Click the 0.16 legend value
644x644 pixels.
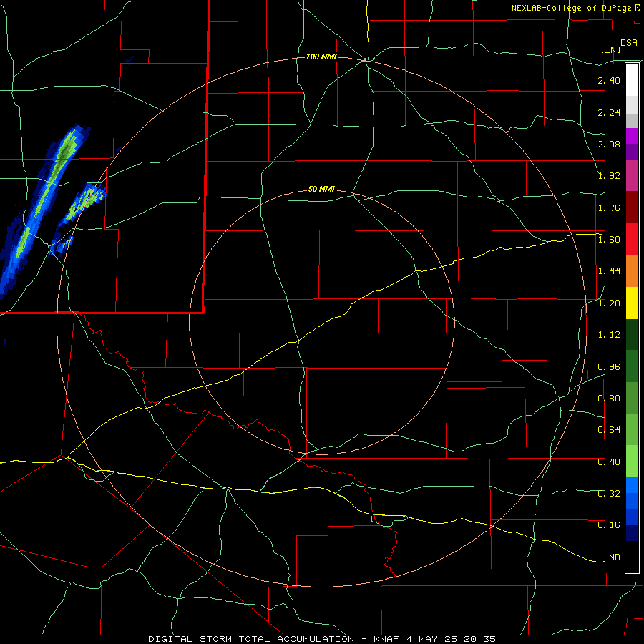609,525
